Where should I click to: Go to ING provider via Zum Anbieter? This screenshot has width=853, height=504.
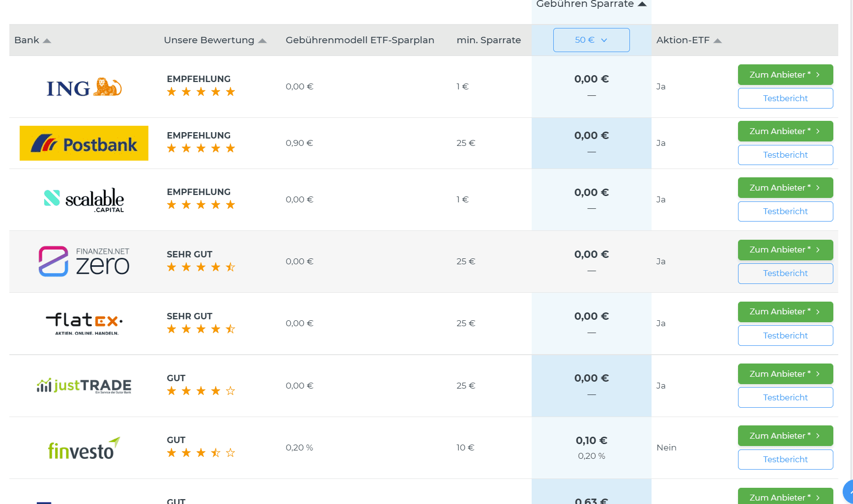point(785,75)
